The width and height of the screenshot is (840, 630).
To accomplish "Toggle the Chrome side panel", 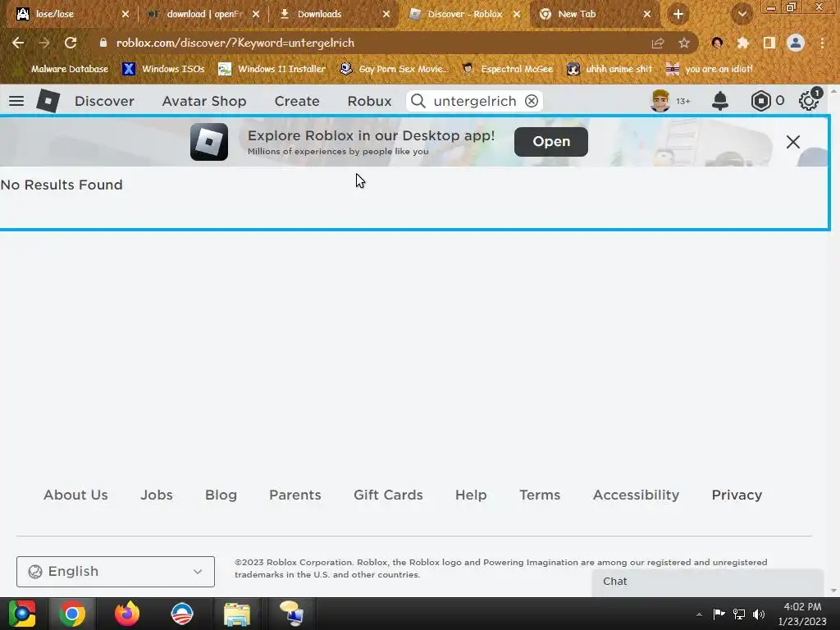I will point(769,43).
